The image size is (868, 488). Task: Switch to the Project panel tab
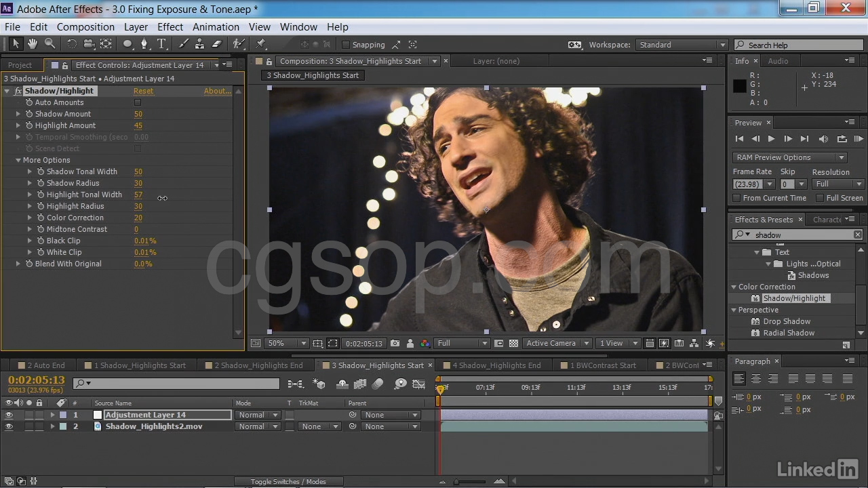(20, 65)
